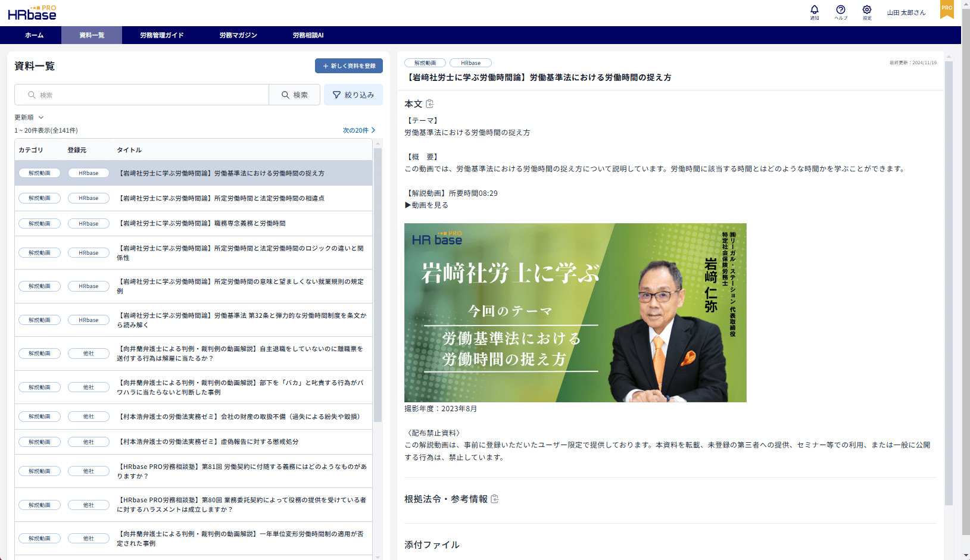Click copy icon beside 根拠法令・参考情報
The height and width of the screenshot is (560, 970).
pyautogui.click(x=495, y=499)
